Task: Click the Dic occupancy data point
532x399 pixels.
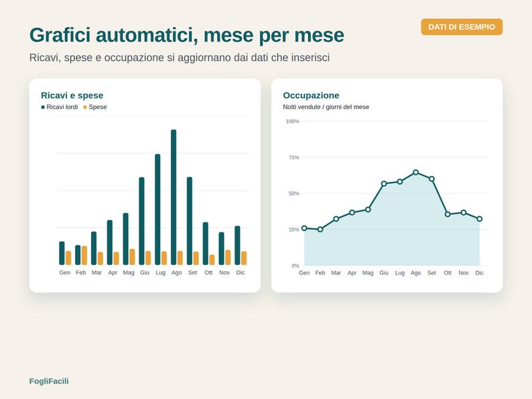Action: 479,219
